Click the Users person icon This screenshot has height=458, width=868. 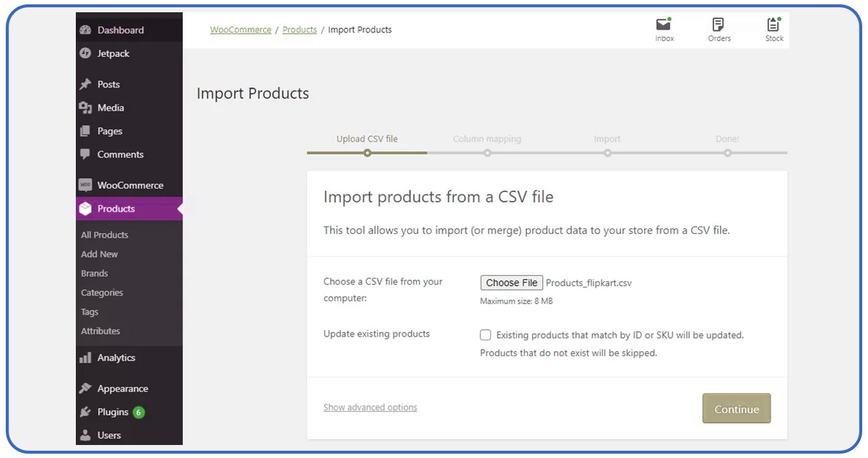(85, 435)
